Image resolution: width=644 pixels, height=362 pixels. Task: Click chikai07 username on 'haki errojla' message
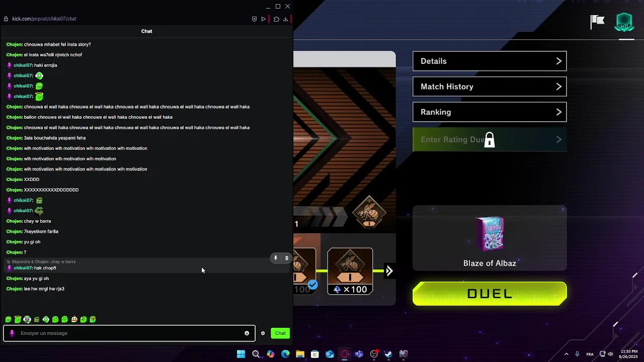[x=23, y=65]
